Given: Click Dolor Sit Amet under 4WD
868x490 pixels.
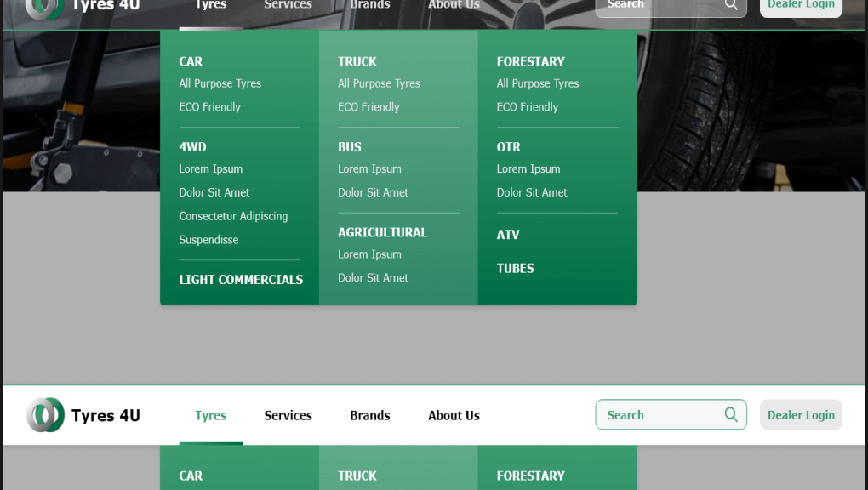Looking at the screenshot, I should 214,192.
